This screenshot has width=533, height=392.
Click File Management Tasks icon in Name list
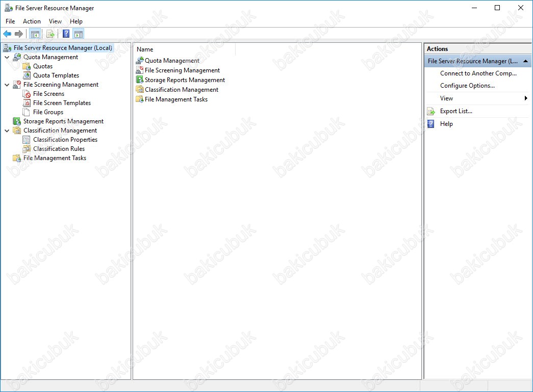140,99
